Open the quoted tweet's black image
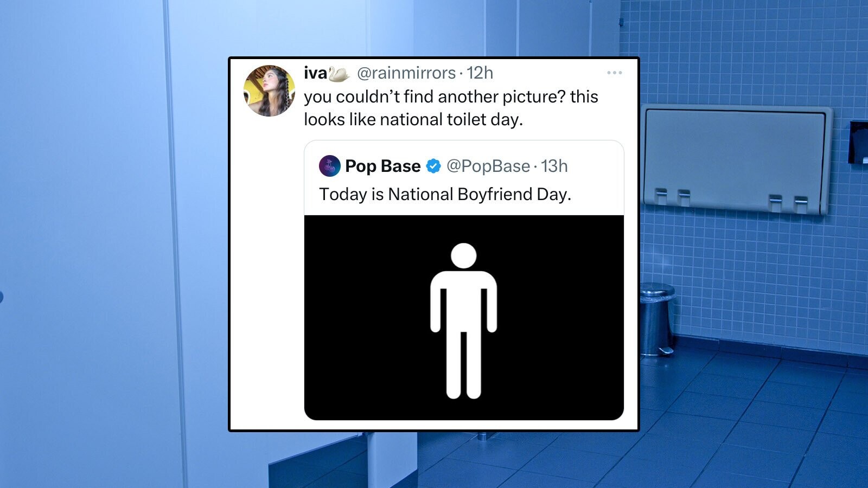 point(464,317)
